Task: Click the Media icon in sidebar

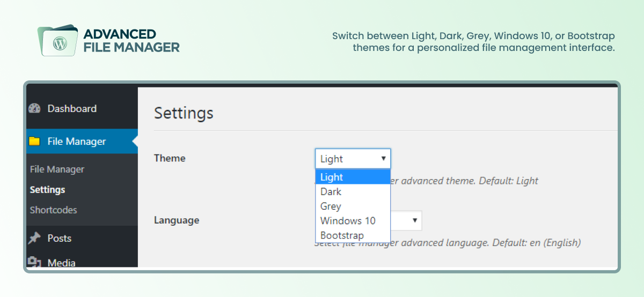Action: [35, 262]
